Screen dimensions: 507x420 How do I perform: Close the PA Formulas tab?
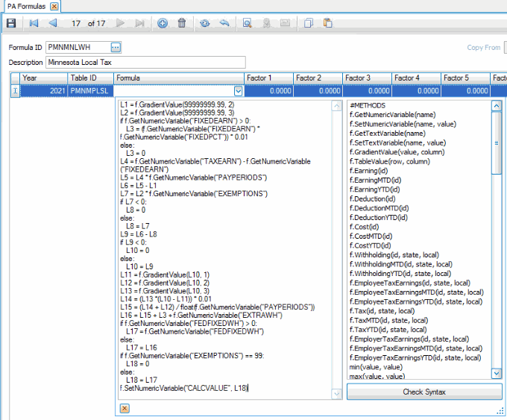point(54,6)
